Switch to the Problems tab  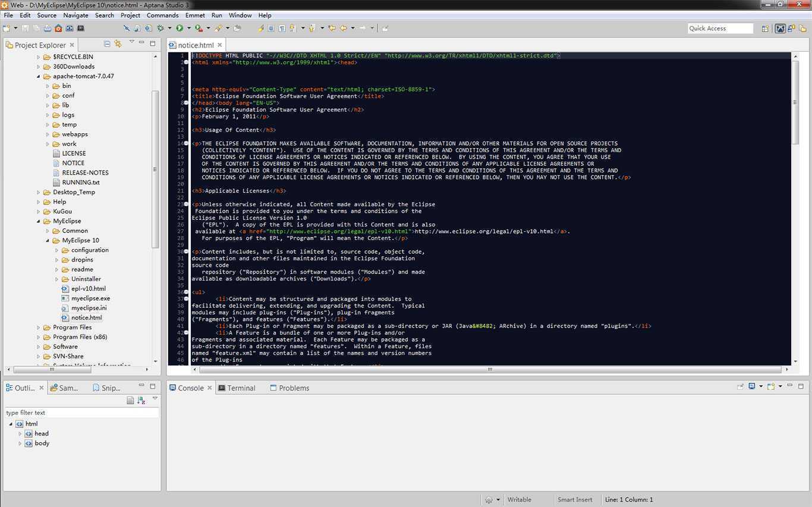(289, 388)
